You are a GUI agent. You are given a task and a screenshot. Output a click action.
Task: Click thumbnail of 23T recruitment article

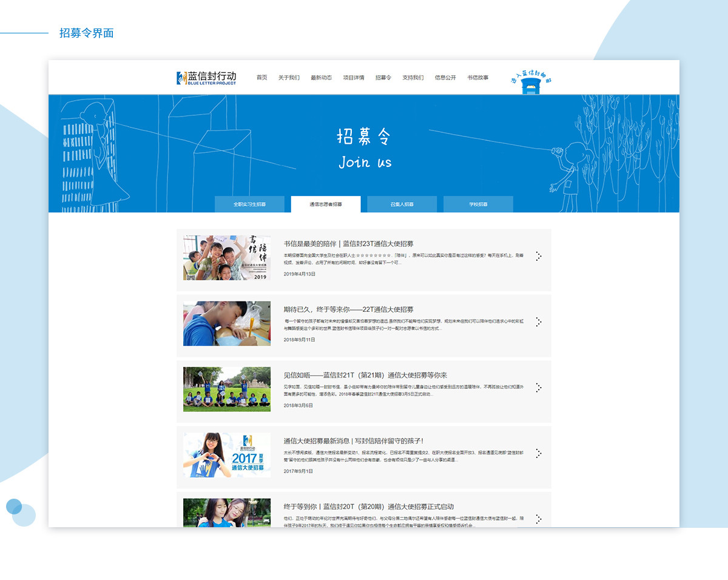coord(227,258)
